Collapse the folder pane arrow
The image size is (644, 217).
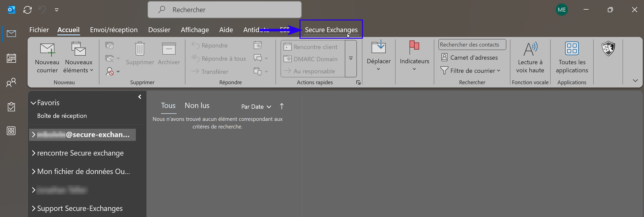pos(140,97)
